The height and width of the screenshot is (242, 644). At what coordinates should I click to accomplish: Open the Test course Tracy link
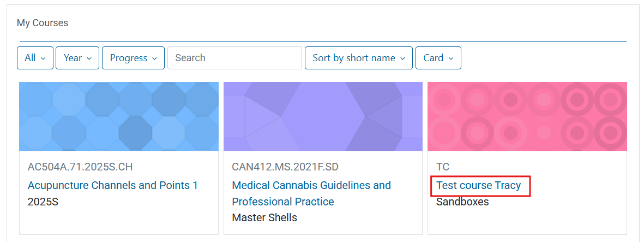[x=478, y=186]
